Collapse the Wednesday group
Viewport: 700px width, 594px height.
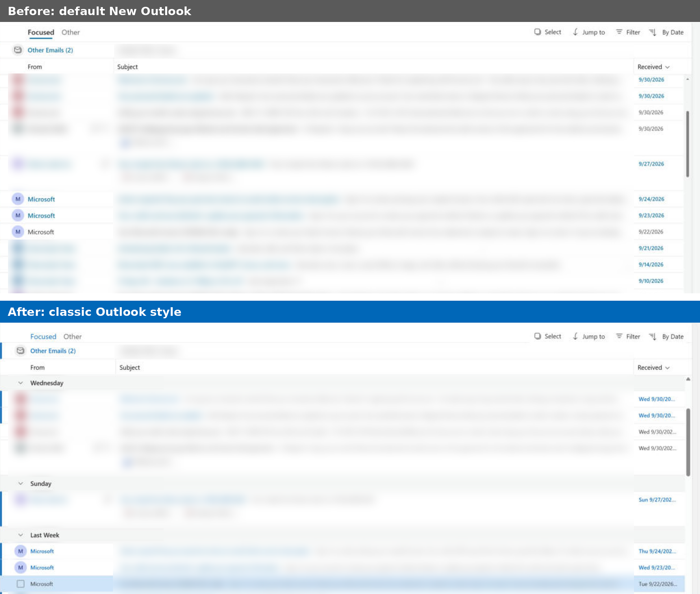21,383
